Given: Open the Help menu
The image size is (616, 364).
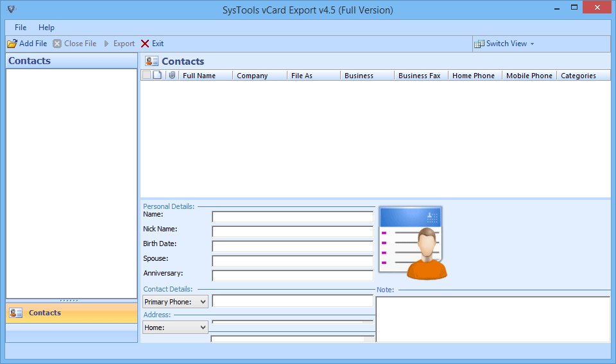Looking at the screenshot, I should [x=46, y=28].
